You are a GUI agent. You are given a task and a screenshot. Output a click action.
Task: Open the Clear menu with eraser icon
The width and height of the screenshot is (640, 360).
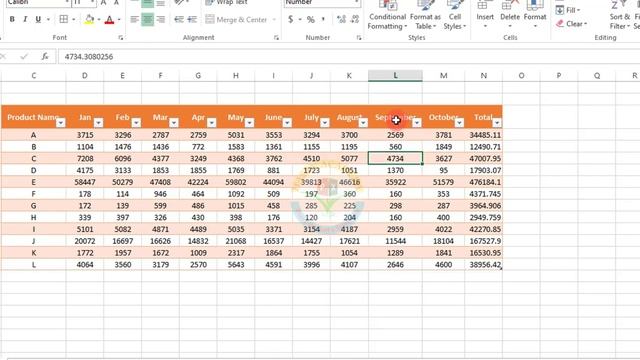(x=571, y=24)
